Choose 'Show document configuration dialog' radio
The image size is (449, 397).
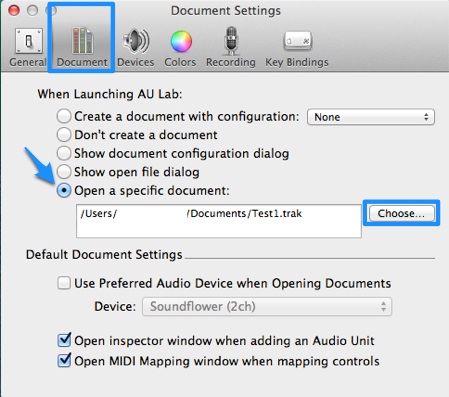point(64,153)
